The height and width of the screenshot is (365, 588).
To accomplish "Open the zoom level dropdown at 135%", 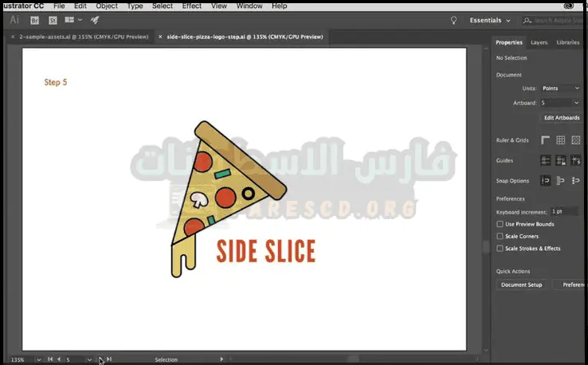I will pyautogui.click(x=38, y=359).
